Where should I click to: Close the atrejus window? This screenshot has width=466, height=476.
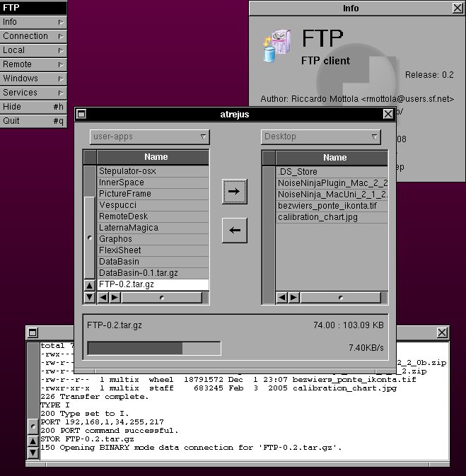[x=388, y=114]
